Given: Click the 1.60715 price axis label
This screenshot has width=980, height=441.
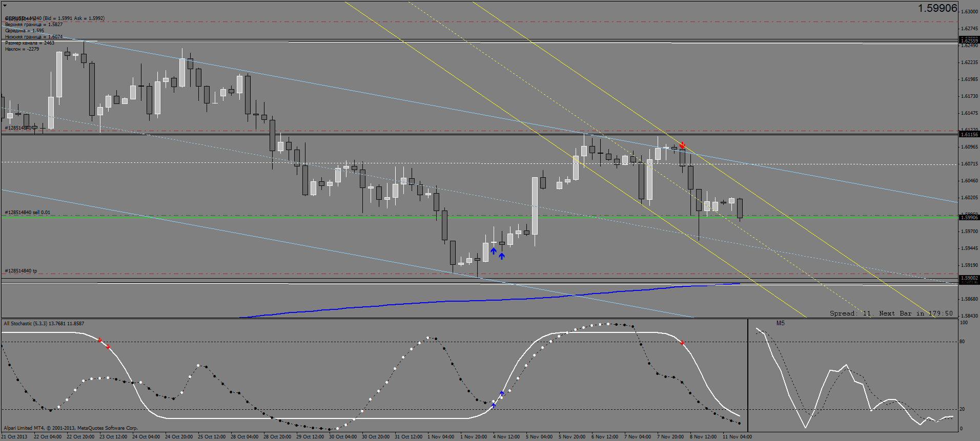Looking at the screenshot, I should [x=969, y=164].
